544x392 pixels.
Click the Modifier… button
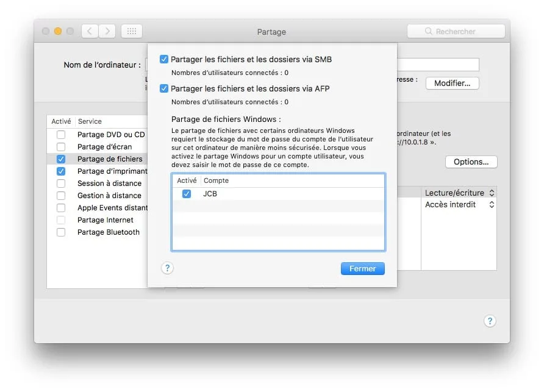tap(452, 84)
